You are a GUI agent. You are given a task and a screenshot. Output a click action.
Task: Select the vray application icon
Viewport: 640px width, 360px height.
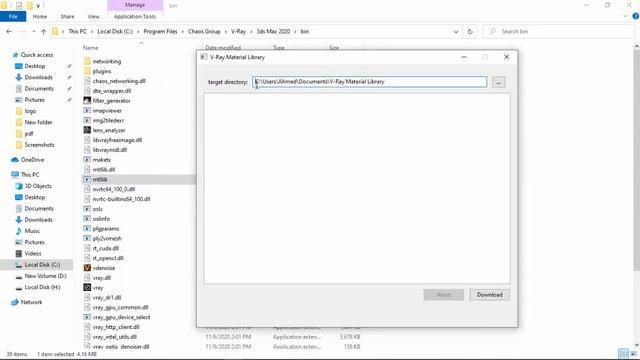point(87,287)
